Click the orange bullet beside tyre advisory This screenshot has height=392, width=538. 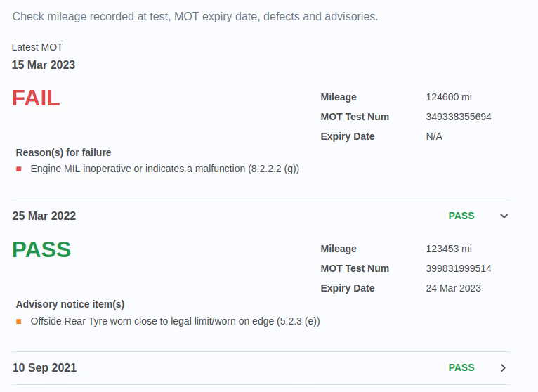(x=19, y=321)
